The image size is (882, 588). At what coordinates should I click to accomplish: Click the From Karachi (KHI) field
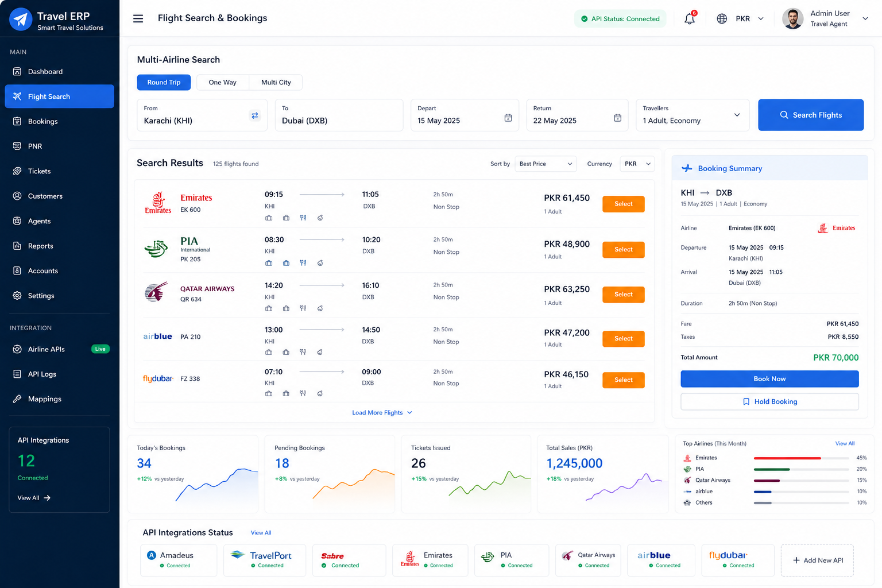coord(202,115)
